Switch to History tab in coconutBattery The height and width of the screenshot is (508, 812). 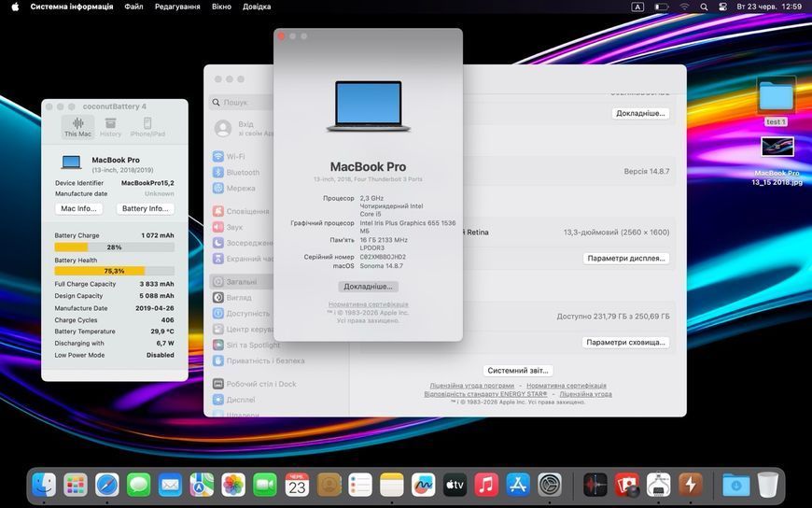(110, 127)
